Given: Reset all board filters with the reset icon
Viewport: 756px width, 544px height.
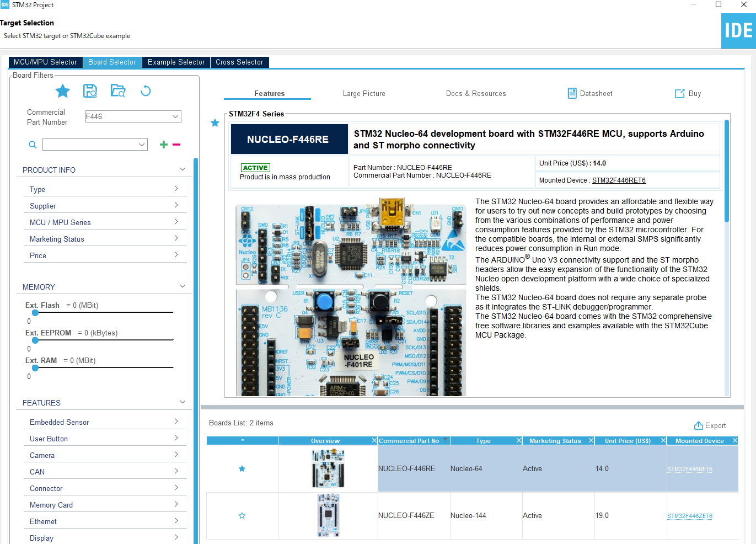Looking at the screenshot, I should 146,91.
